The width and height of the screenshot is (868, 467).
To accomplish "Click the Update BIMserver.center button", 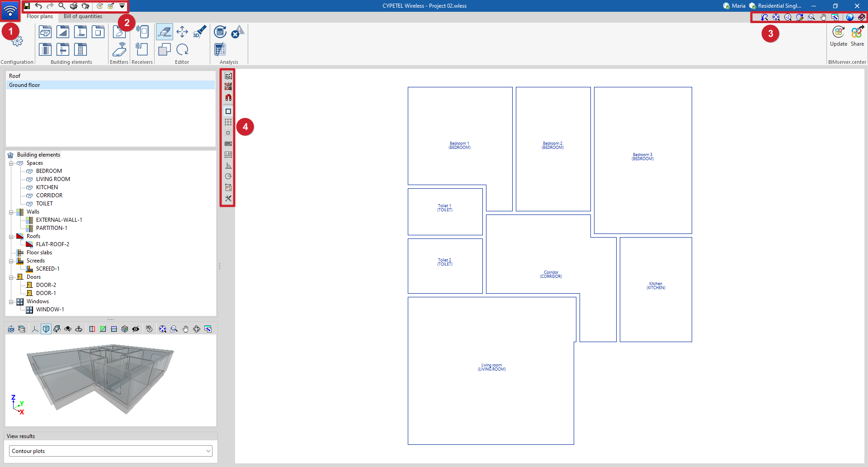I will pos(839,36).
